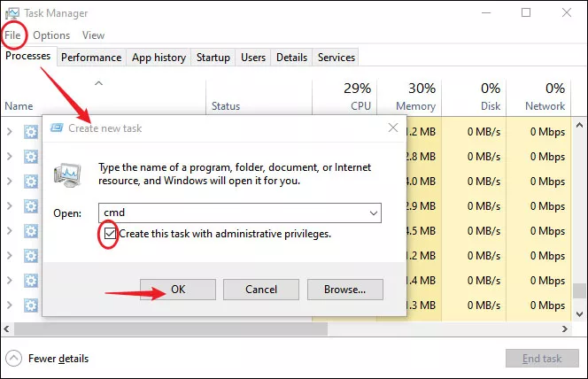Sort processes by CPU column
Screen dimensions: 588x379
(x=344, y=97)
